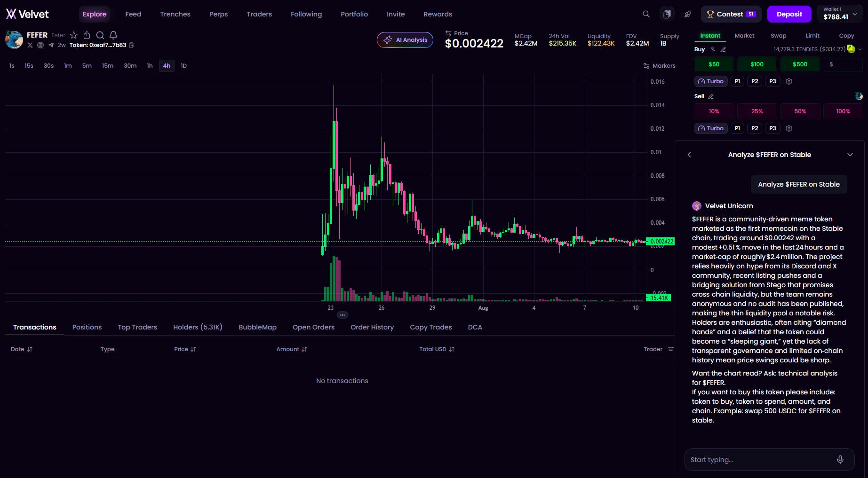This screenshot has width=868, height=478.
Task: Start voice input with the microphone icon
Action: pyautogui.click(x=840, y=460)
